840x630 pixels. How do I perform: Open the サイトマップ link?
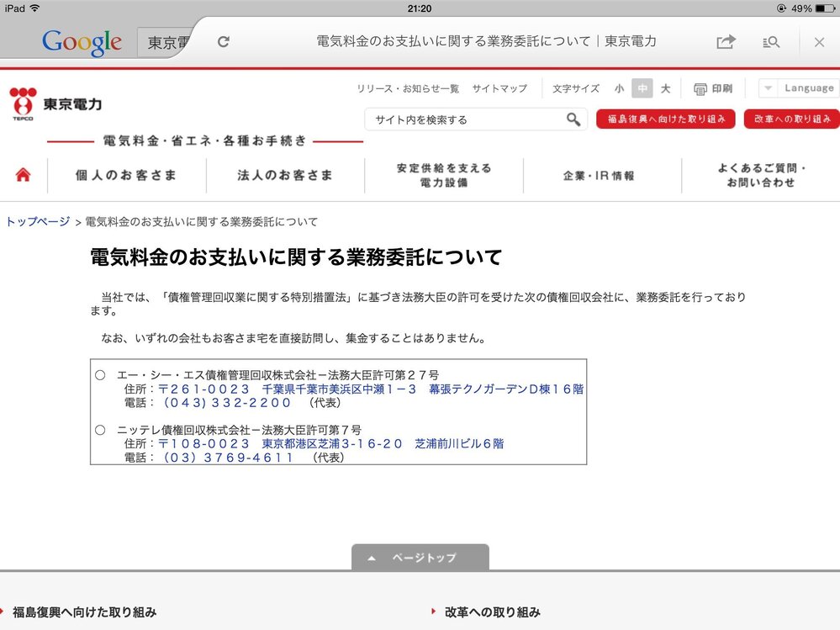(x=499, y=88)
